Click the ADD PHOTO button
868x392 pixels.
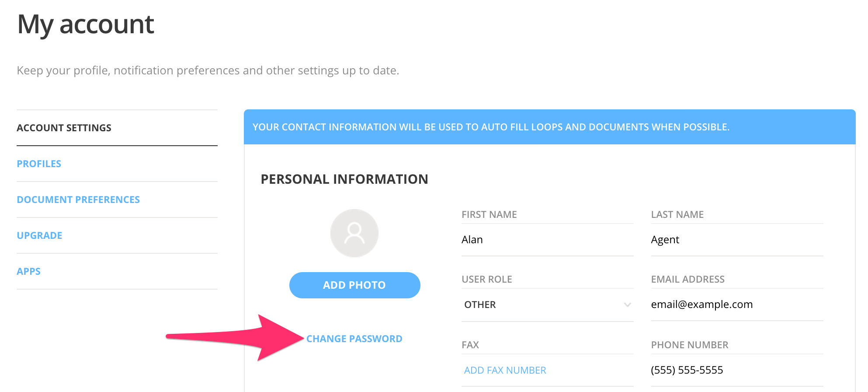click(x=354, y=285)
